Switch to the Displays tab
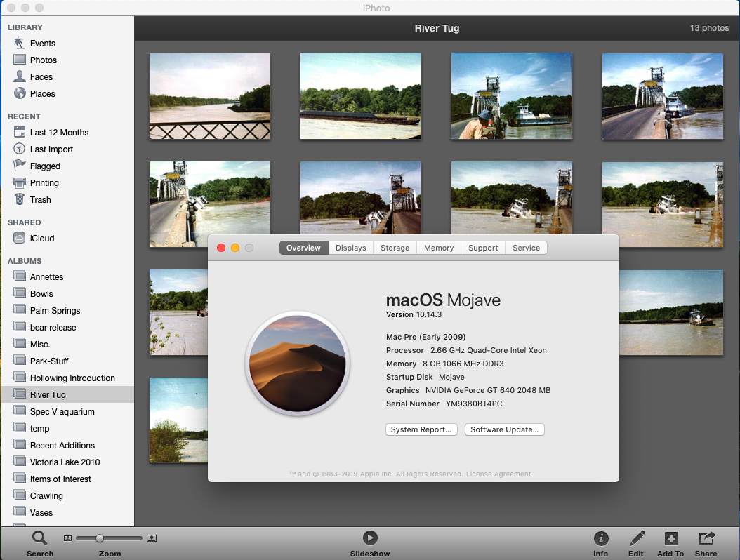This screenshot has width=740, height=560. [350, 248]
